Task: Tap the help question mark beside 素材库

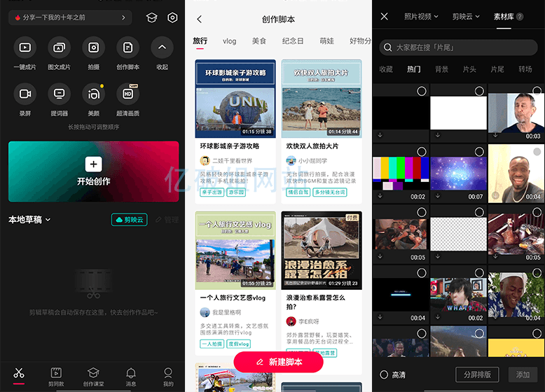Action: pos(520,16)
